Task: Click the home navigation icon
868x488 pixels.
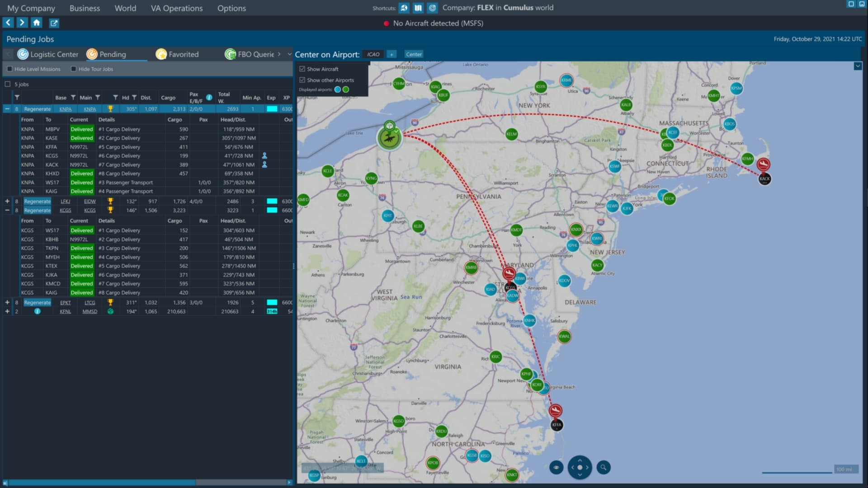Action: tap(37, 23)
